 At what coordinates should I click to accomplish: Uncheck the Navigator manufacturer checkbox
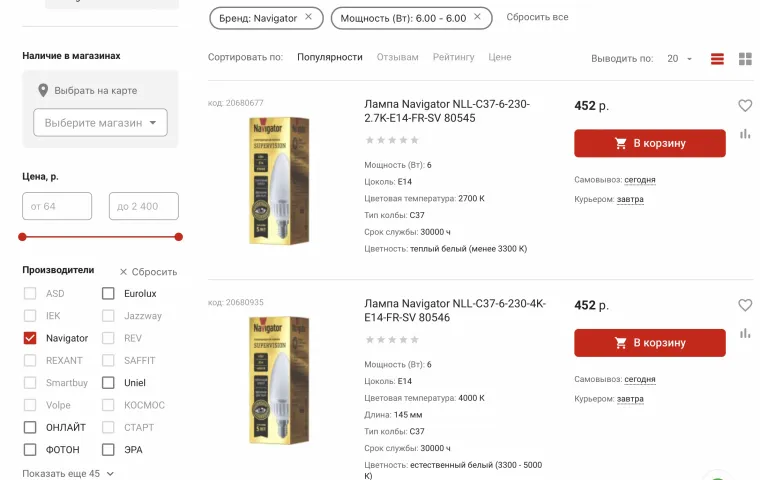pos(30,338)
